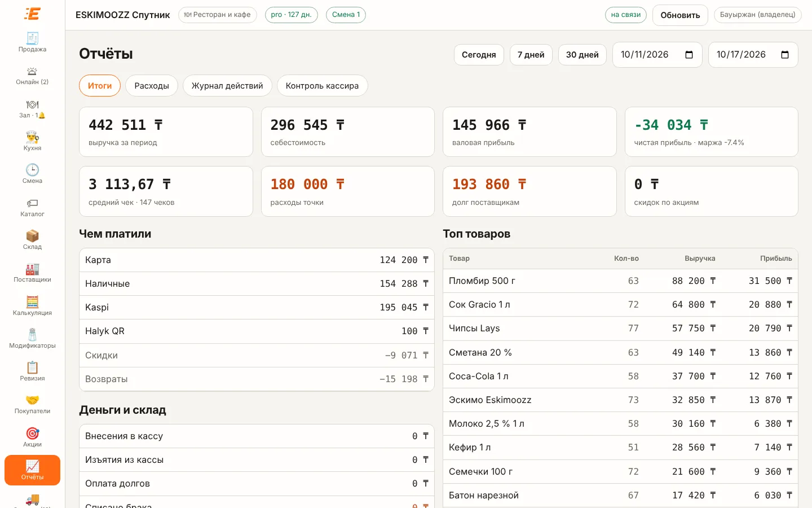Image resolution: width=812 pixels, height=508 pixels.
Task: Select the Отчёты sidebar item
Action: [32, 470]
